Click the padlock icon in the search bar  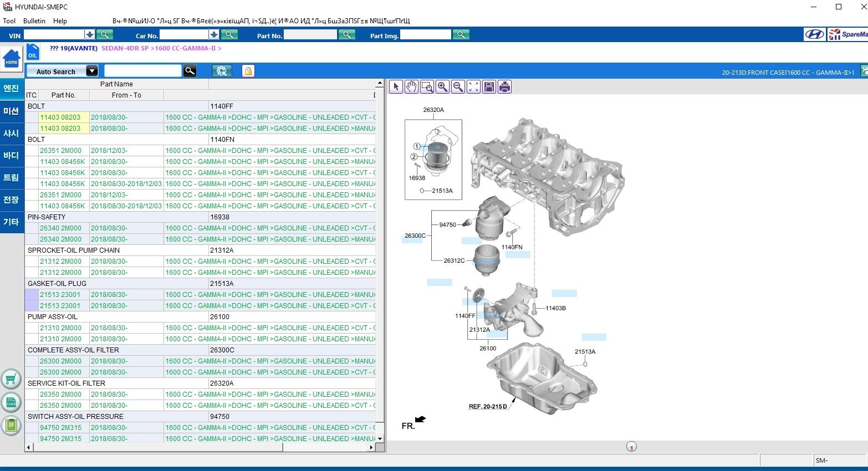click(248, 71)
